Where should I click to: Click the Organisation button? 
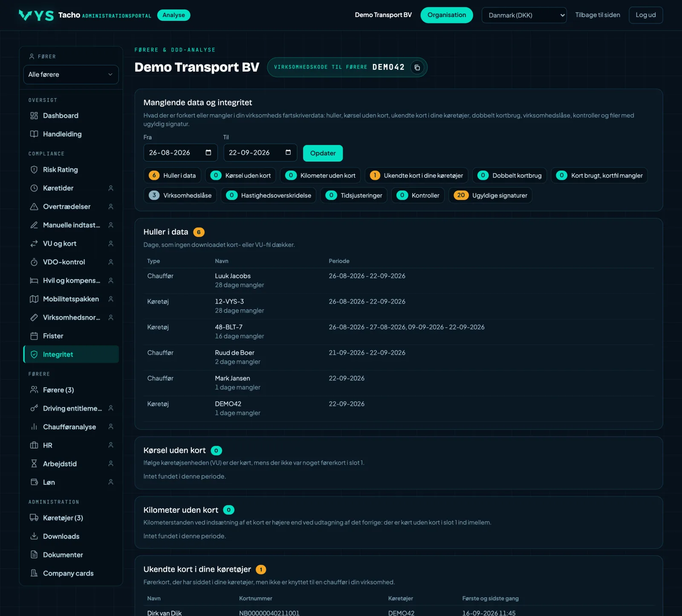(x=447, y=15)
